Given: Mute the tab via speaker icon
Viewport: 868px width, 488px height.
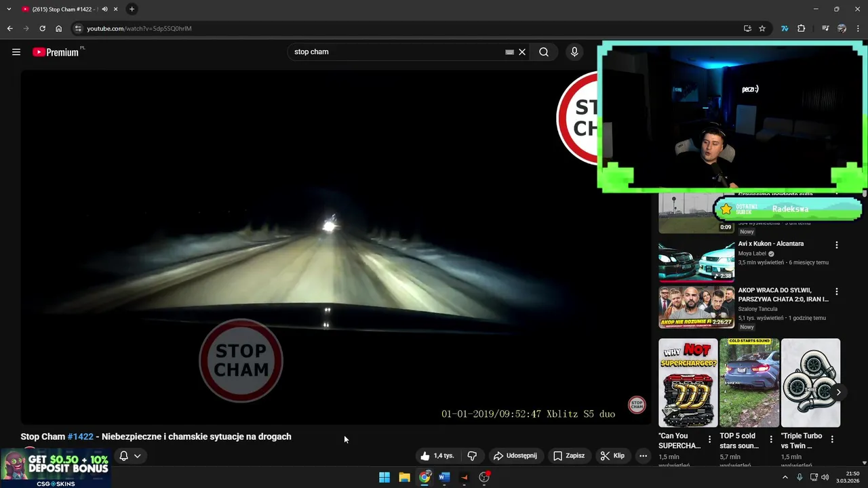Looking at the screenshot, I should click(104, 9).
